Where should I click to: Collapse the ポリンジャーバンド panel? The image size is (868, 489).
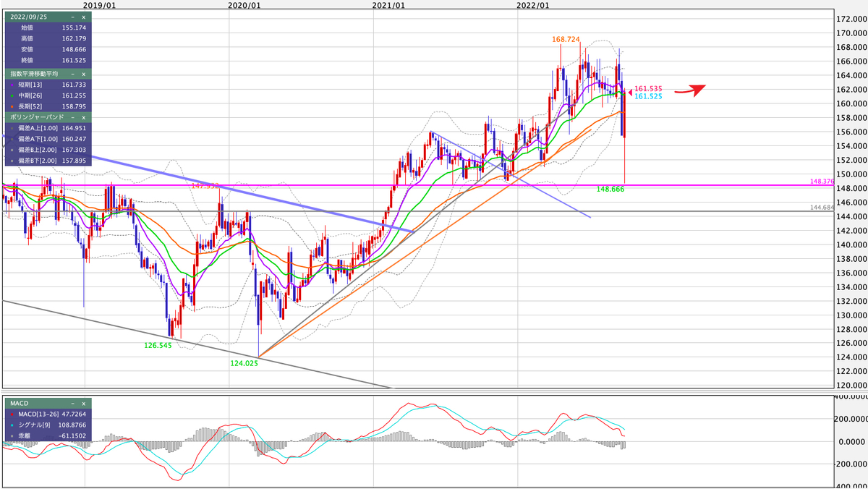click(x=73, y=116)
